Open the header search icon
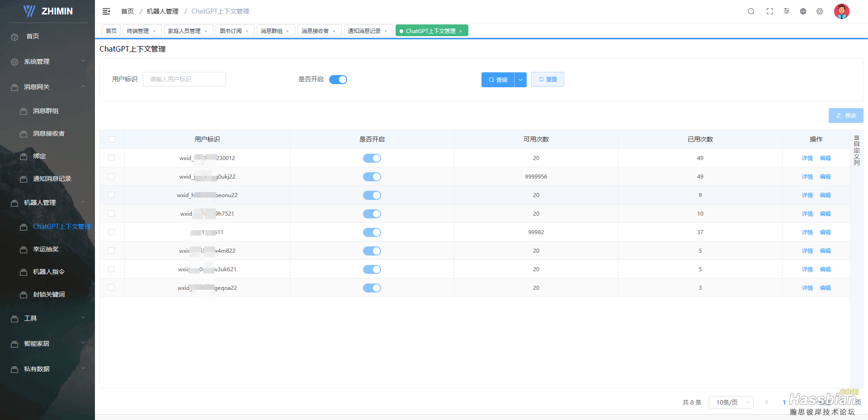 (x=751, y=11)
